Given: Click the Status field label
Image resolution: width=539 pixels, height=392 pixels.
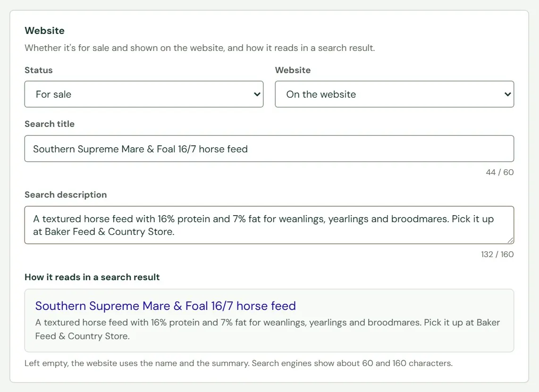Looking at the screenshot, I should (39, 70).
